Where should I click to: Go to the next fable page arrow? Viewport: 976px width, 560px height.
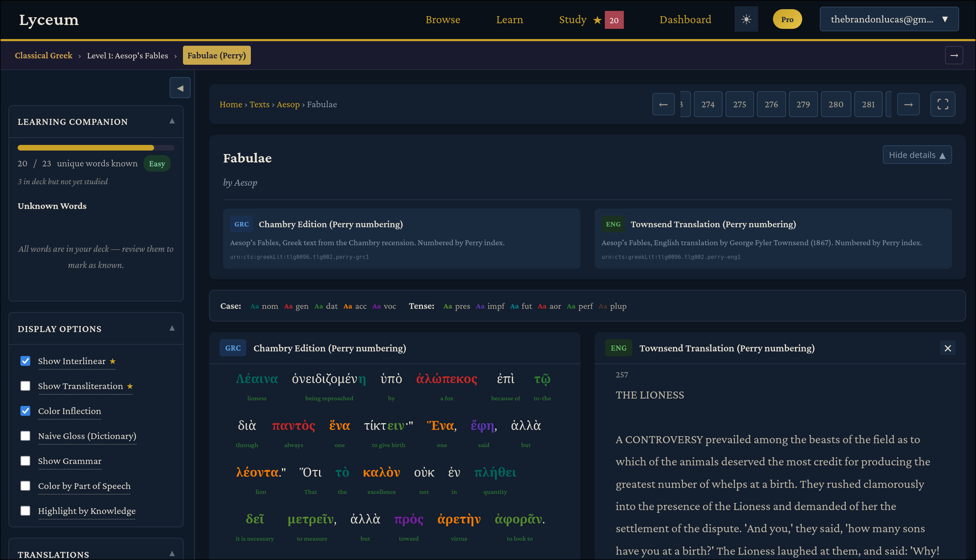[x=908, y=104]
